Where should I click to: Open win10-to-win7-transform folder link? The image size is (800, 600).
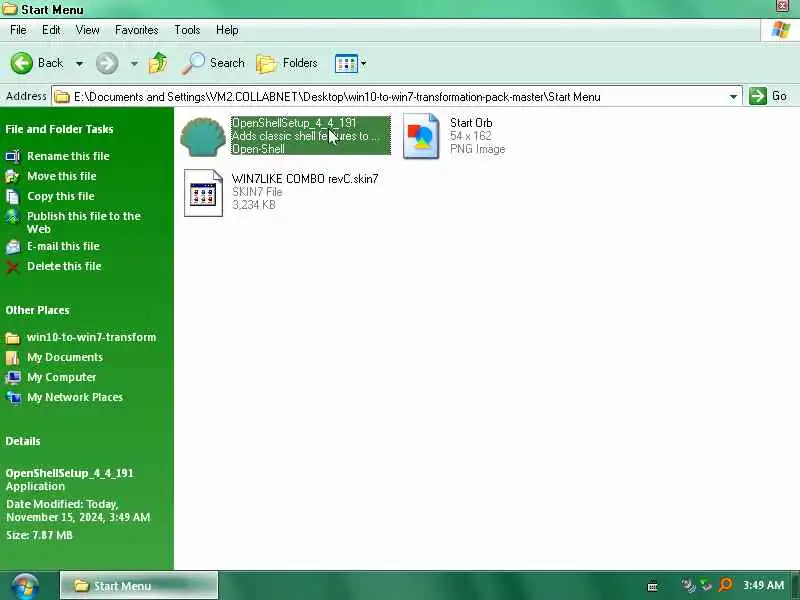[91, 338]
